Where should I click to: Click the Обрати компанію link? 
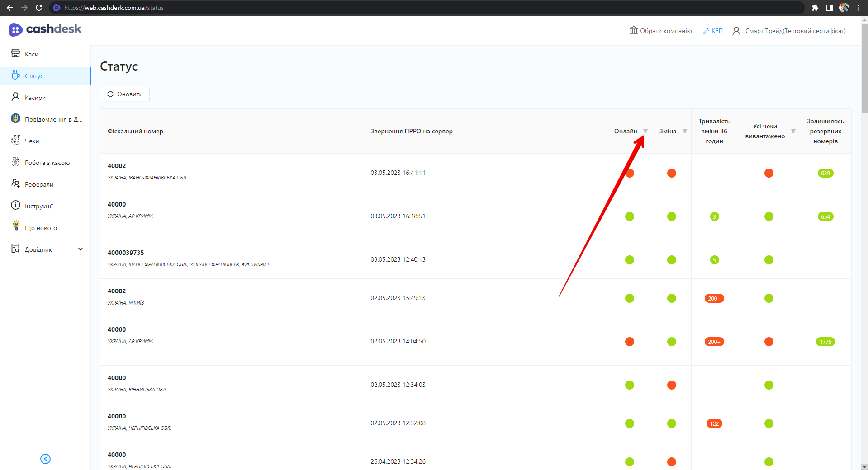click(x=661, y=31)
